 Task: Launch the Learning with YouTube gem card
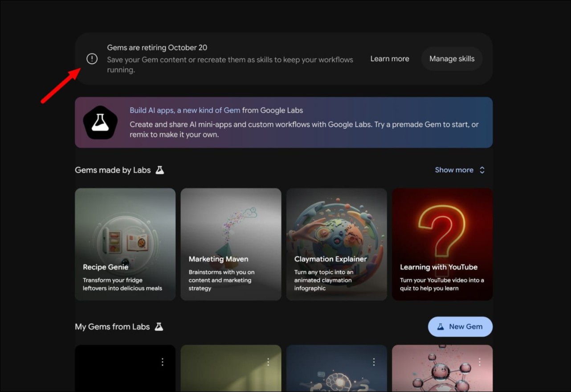(x=442, y=244)
